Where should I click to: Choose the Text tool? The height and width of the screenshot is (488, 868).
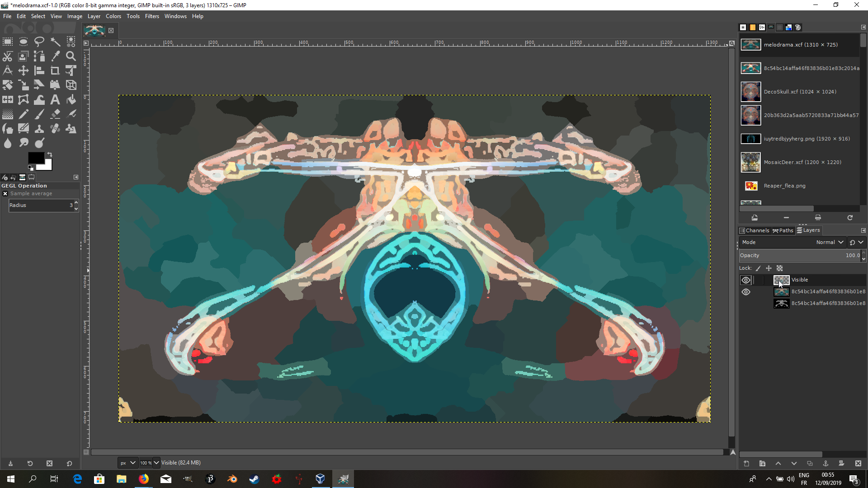tap(55, 100)
